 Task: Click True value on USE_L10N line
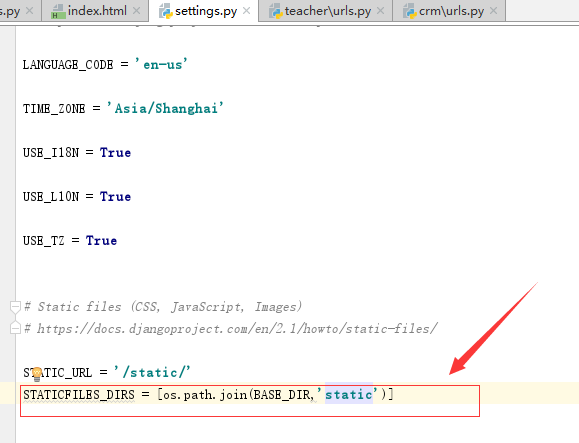click(115, 196)
